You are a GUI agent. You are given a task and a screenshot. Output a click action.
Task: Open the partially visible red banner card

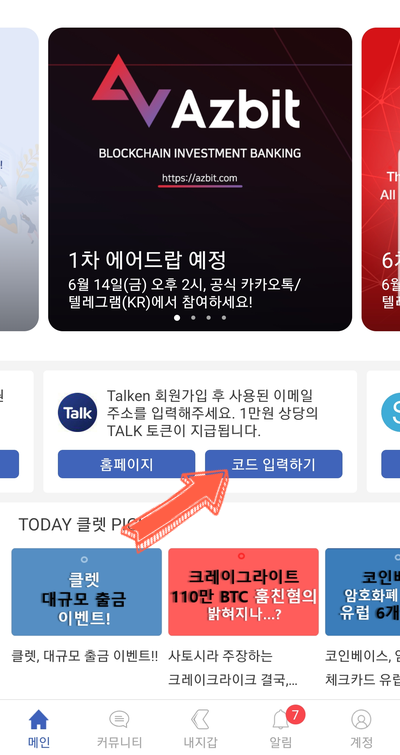381,179
